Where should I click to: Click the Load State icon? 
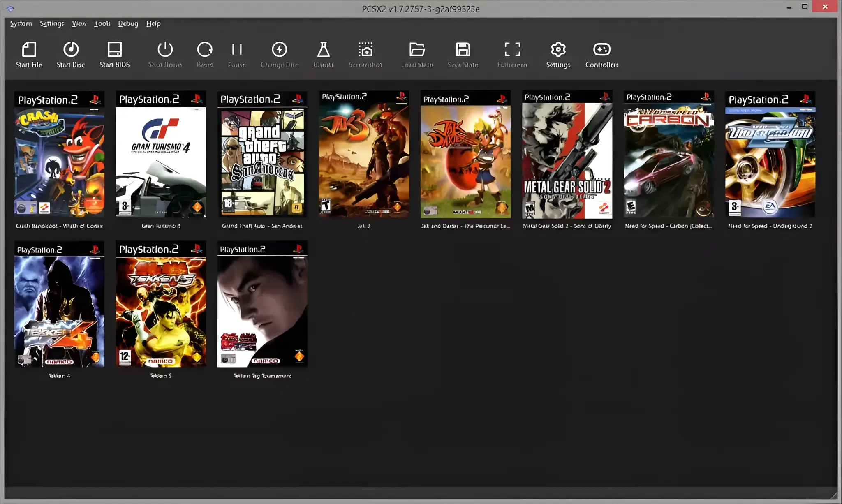(x=416, y=53)
